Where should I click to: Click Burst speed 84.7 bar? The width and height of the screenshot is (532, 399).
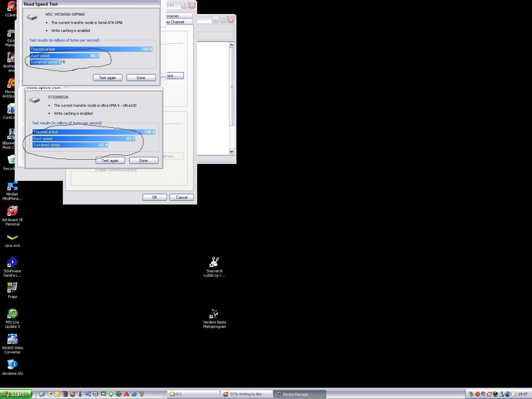[65, 56]
